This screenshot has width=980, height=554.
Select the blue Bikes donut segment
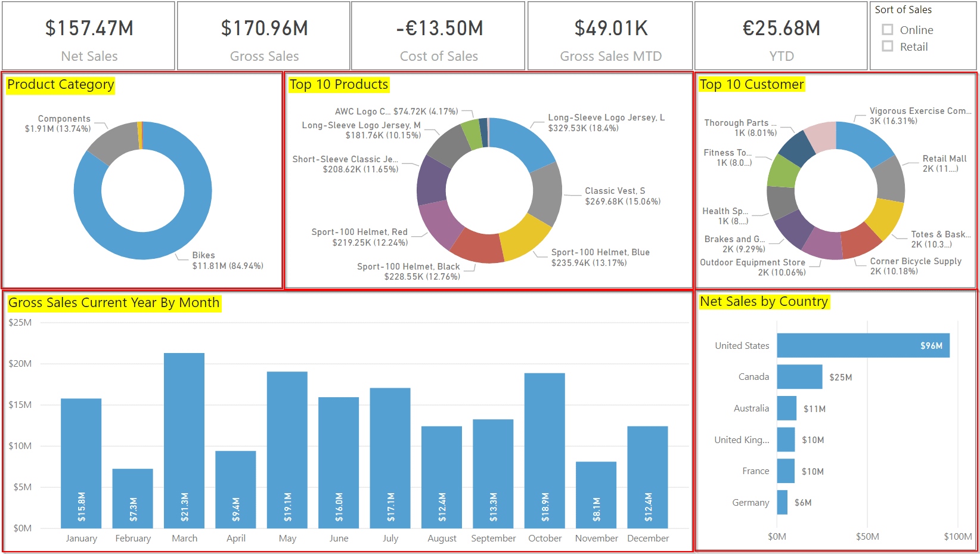click(x=179, y=233)
